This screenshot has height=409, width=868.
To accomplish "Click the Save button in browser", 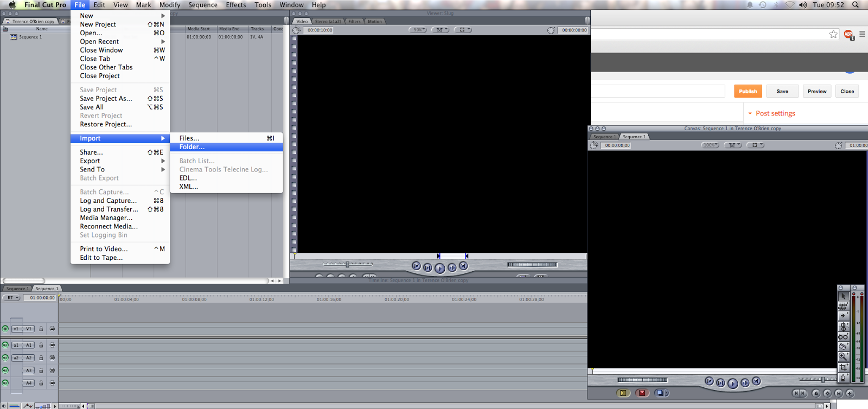I will [782, 91].
